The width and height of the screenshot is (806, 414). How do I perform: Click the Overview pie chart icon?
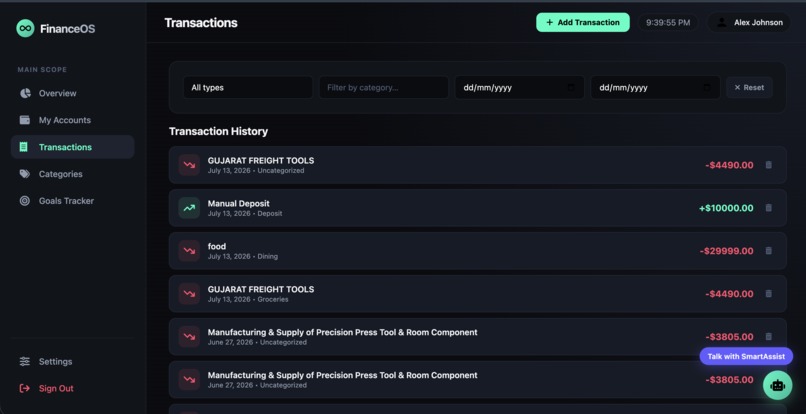coord(25,93)
